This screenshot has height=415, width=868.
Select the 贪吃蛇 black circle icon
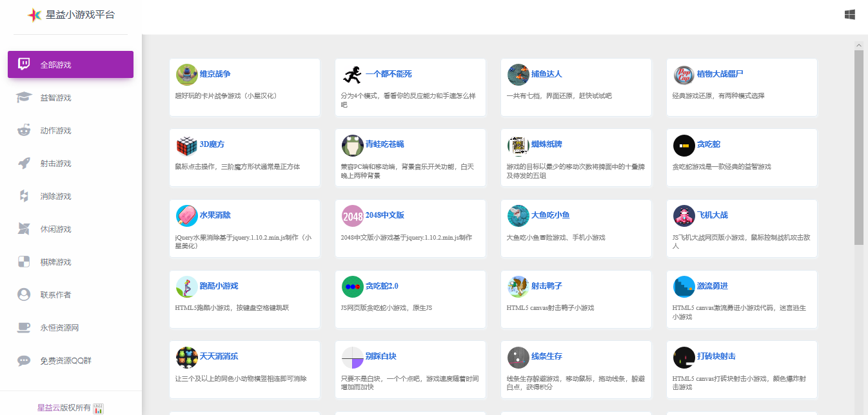pyautogui.click(x=684, y=146)
